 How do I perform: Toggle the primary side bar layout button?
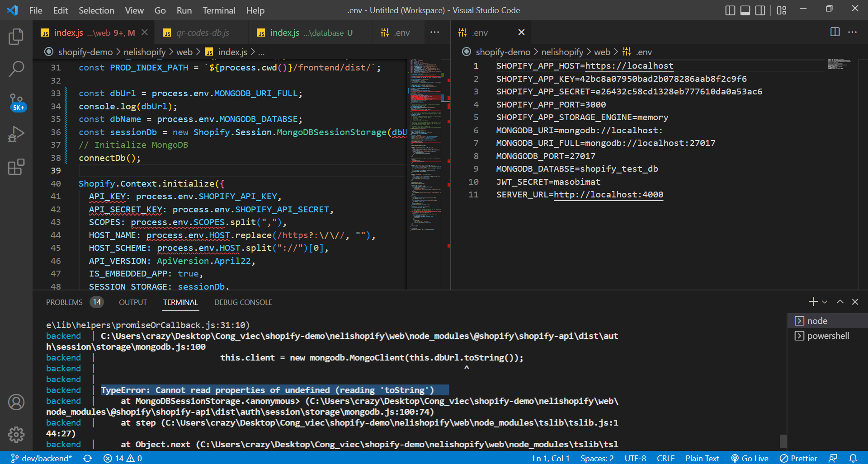(730, 10)
